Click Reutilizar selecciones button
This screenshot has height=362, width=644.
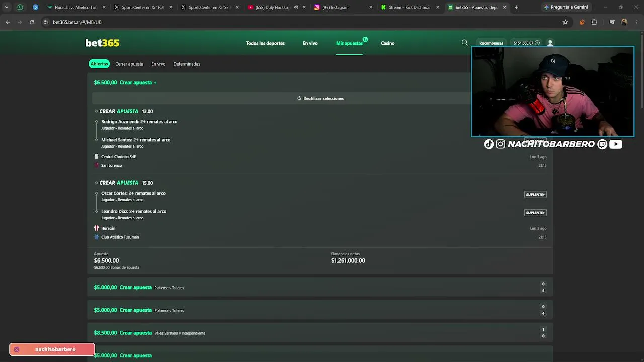tap(320, 98)
